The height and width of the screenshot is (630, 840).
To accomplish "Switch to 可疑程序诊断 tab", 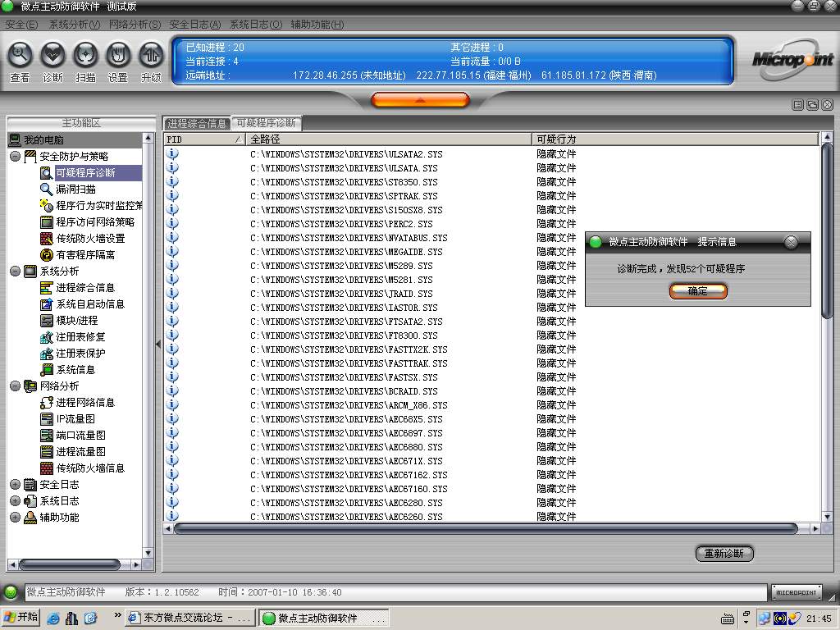I will 267,123.
